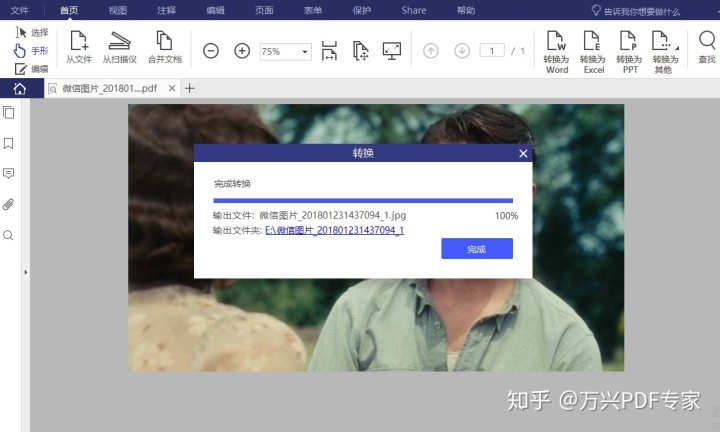The height and width of the screenshot is (432, 720).
Task: Close the 微信图片_201801...pdf tab
Action: click(172, 88)
